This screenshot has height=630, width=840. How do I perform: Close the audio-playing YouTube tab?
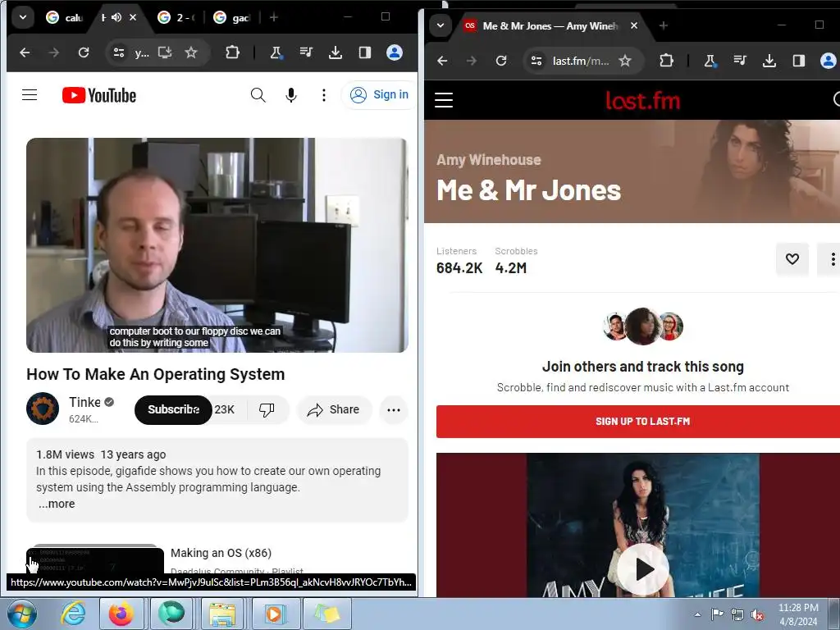(x=133, y=18)
